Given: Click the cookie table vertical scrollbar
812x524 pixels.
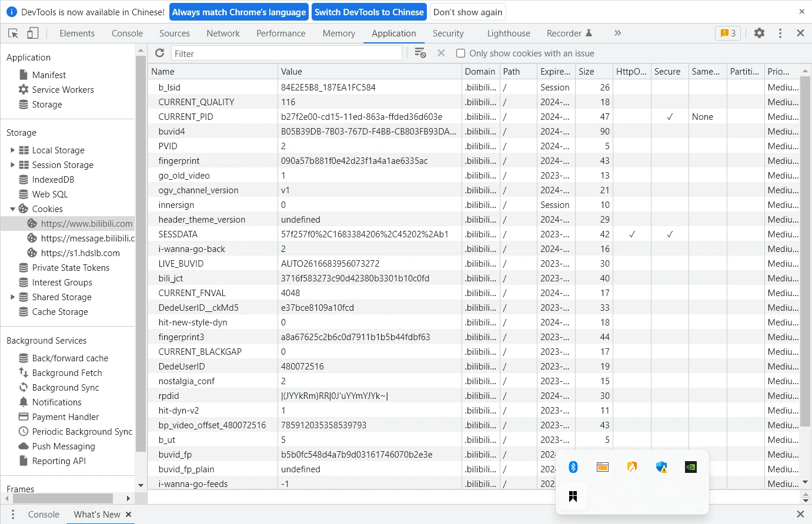Looking at the screenshot, I should (805, 252).
